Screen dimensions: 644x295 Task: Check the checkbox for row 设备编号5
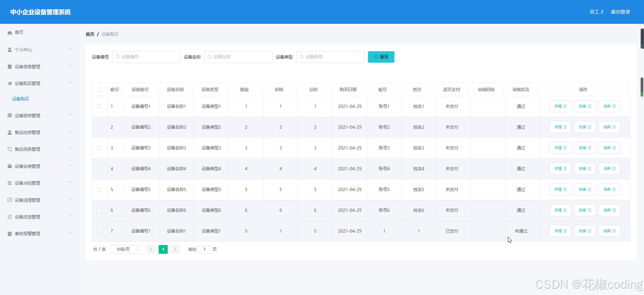click(99, 189)
